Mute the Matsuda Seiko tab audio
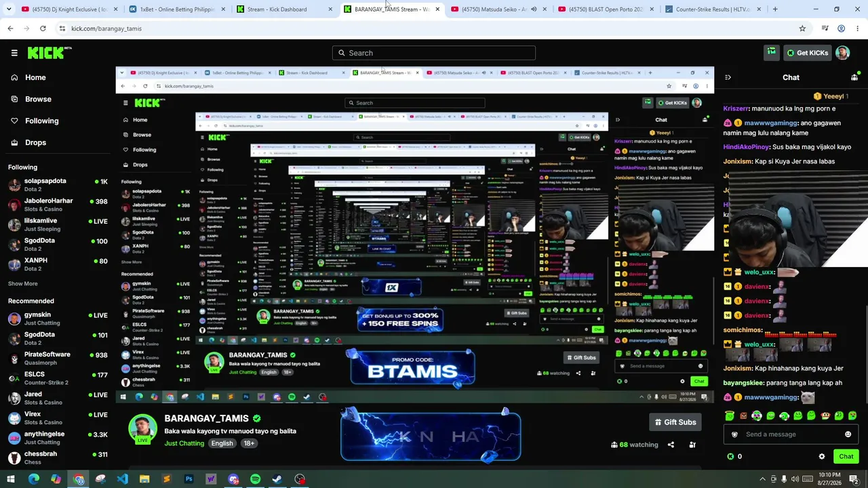 [x=534, y=9]
